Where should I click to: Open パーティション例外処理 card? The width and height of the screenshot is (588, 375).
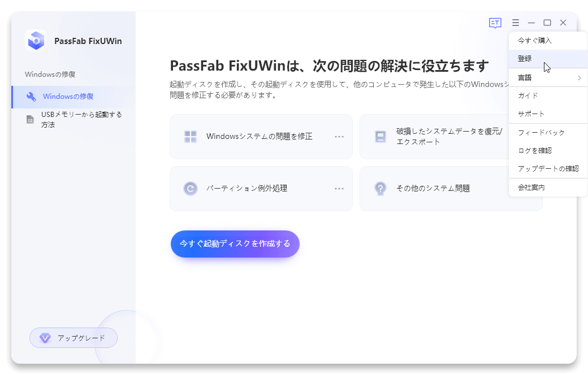pyautogui.click(x=261, y=189)
